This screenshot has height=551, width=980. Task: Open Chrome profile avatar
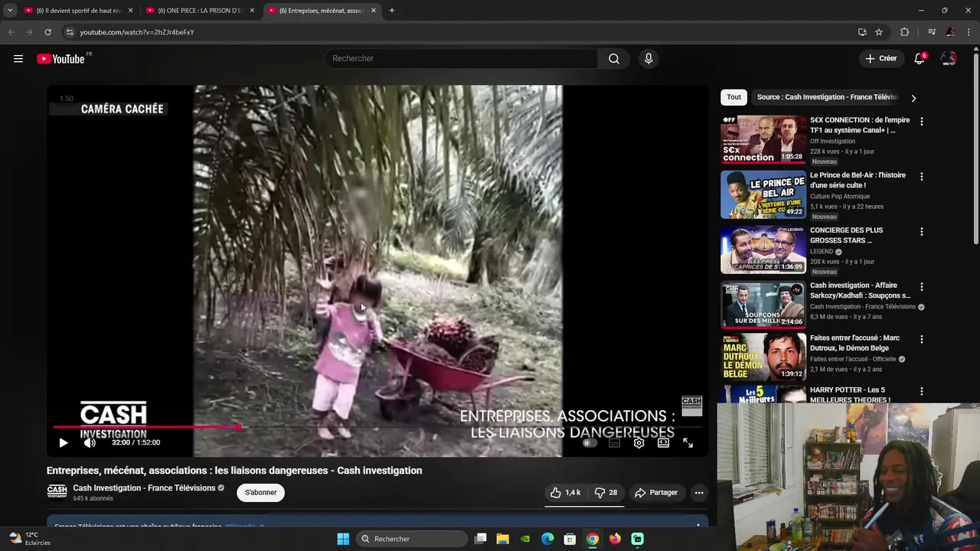[x=950, y=32]
